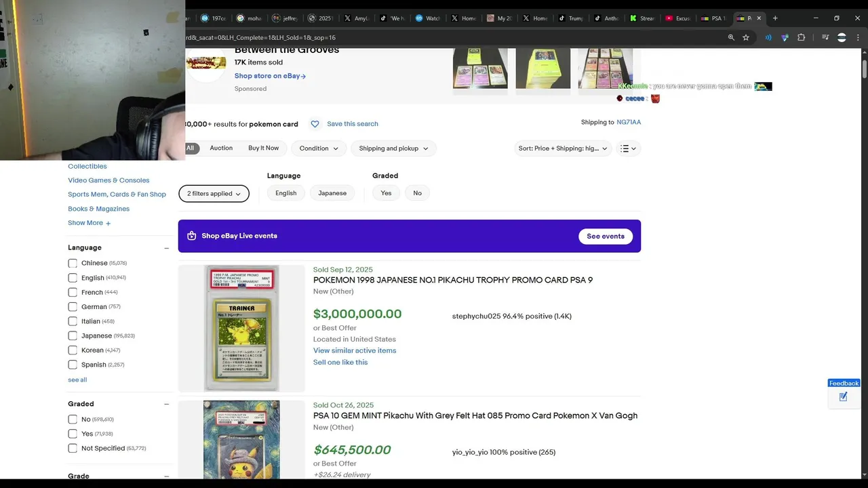Viewport: 868px width, 488px height.
Task: Open a new browser tab with plus icon
Action: pos(775,18)
